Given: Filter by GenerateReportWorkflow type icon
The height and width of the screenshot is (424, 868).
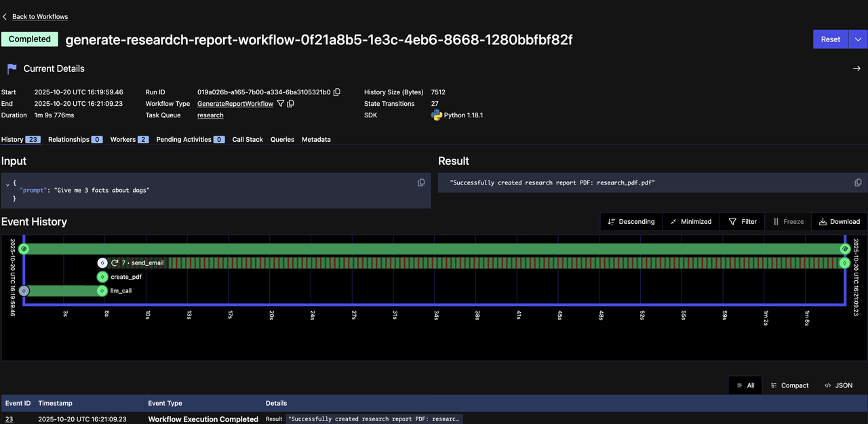Looking at the screenshot, I should point(280,104).
